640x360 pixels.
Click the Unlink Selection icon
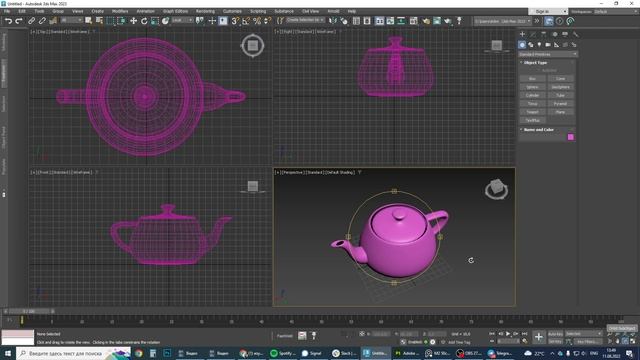[42, 21]
